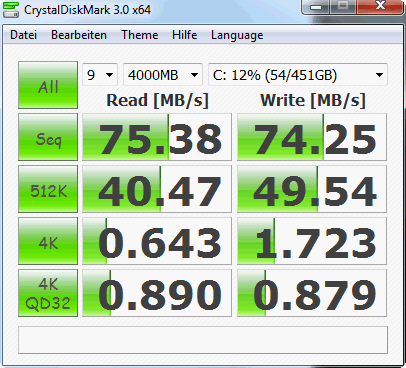Open the Datei menu
The width and height of the screenshot is (406, 368).
coord(23,35)
